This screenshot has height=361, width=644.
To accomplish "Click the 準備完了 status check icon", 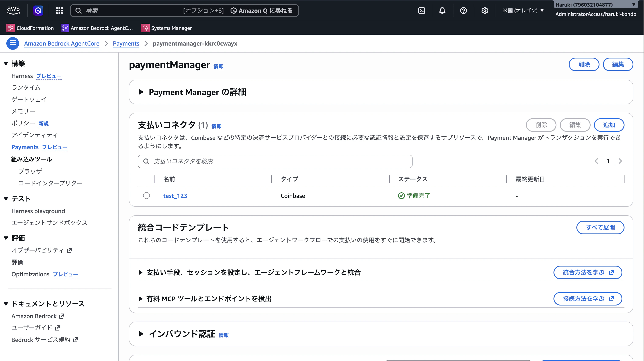I will click(x=401, y=196).
